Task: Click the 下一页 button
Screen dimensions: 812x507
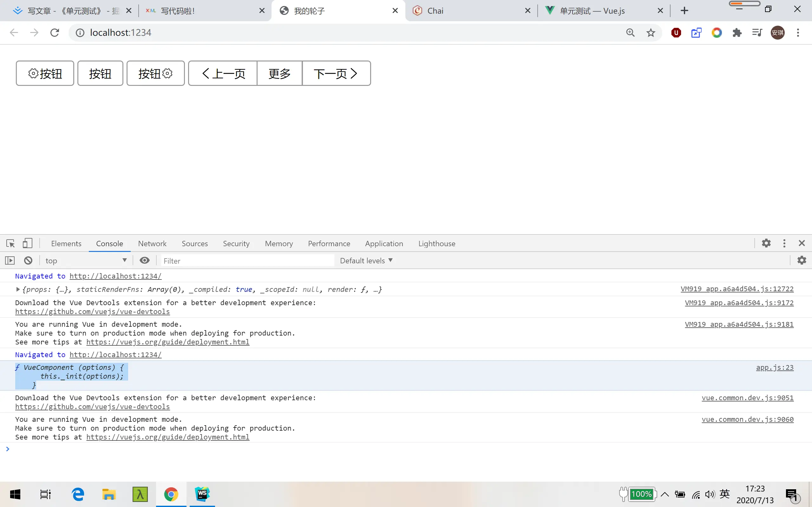Action: pyautogui.click(x=336, y=74)
